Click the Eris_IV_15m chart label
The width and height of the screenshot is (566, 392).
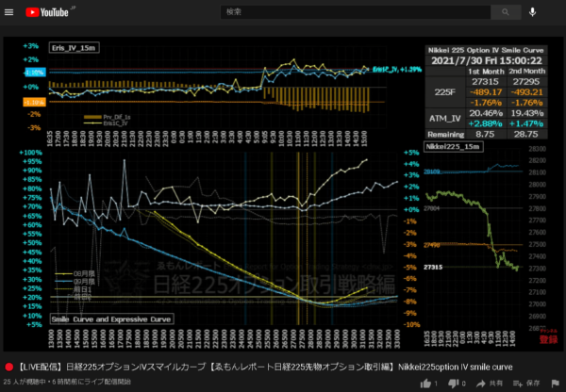[x=74, y=48]
